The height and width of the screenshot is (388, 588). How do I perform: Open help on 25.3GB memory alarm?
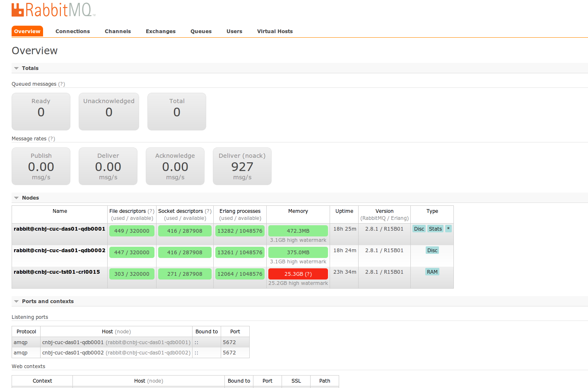pyautogui.click(x=308, y=274)
